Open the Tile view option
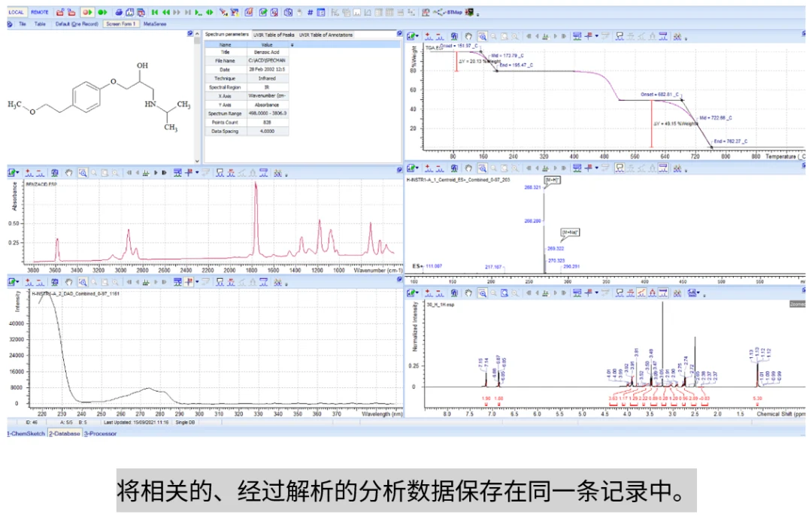The height and width of the screenshot is (518, 812). point(23,24)
